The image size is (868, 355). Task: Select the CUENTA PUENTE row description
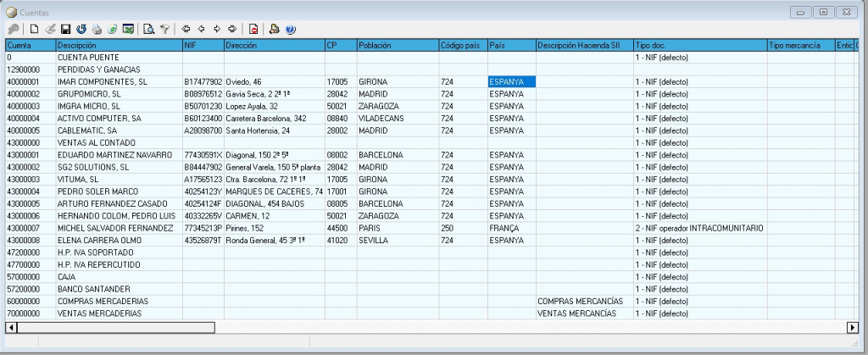(119, 58)
